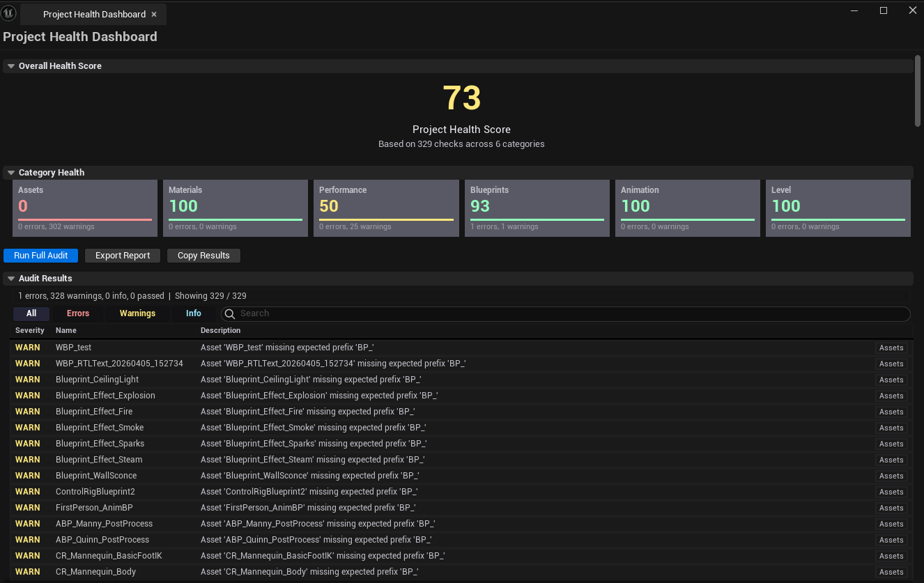This screenshot has height=583, width=924.
Task: Select the Blueprint_CeilingLight row name
Action: 98,380
